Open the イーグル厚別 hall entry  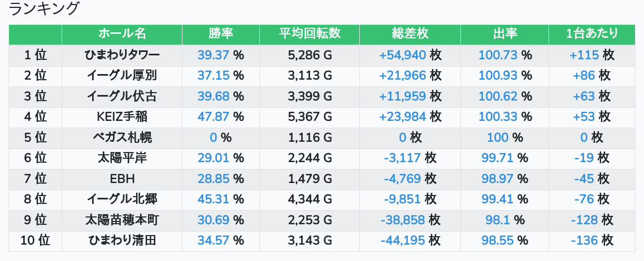122,76
